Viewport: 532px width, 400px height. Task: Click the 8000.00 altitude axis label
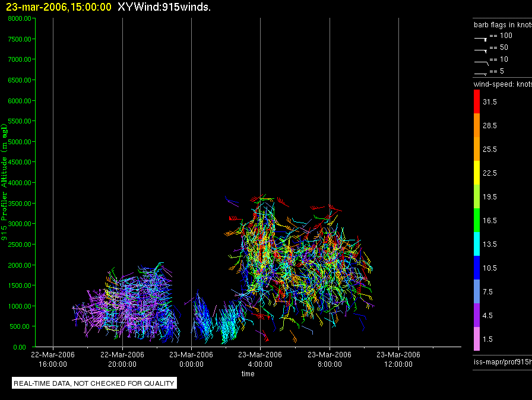(x=20, y=18)
